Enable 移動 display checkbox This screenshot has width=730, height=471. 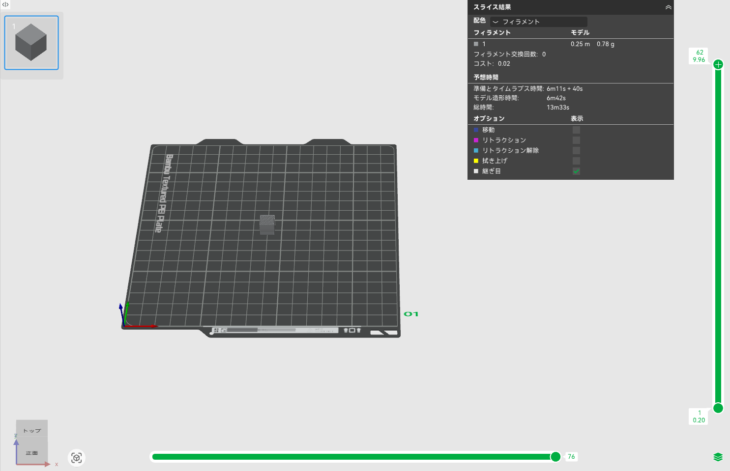tap(576, 130)
